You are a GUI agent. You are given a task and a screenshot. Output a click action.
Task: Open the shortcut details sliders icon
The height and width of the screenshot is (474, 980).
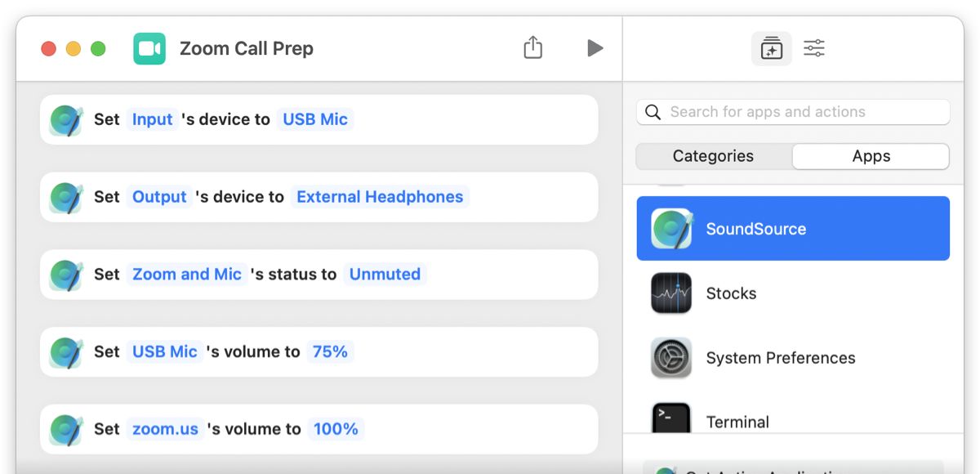814,48
